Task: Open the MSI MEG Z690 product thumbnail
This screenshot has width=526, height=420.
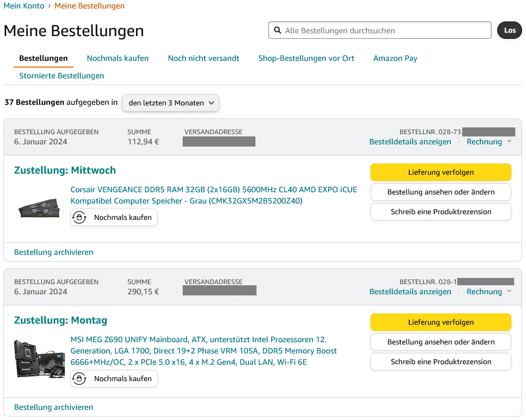Action: [x=39, y=359]
